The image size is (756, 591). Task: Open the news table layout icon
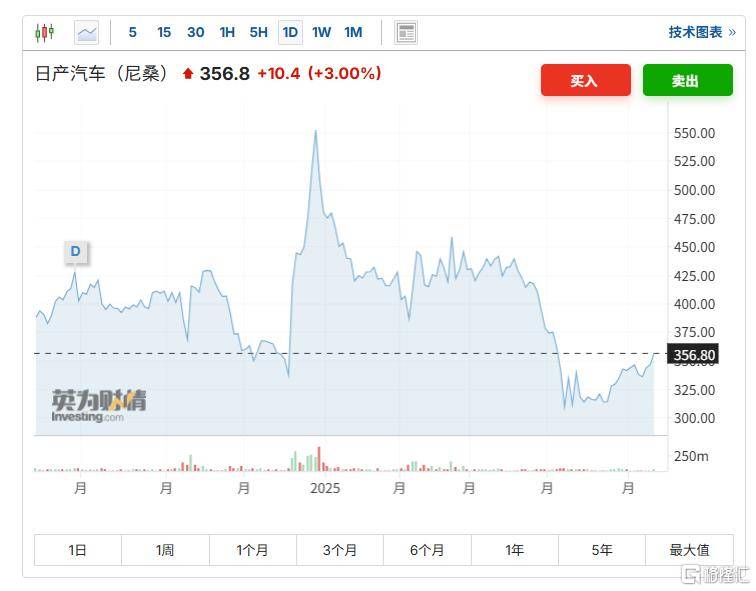pos(406,33)
